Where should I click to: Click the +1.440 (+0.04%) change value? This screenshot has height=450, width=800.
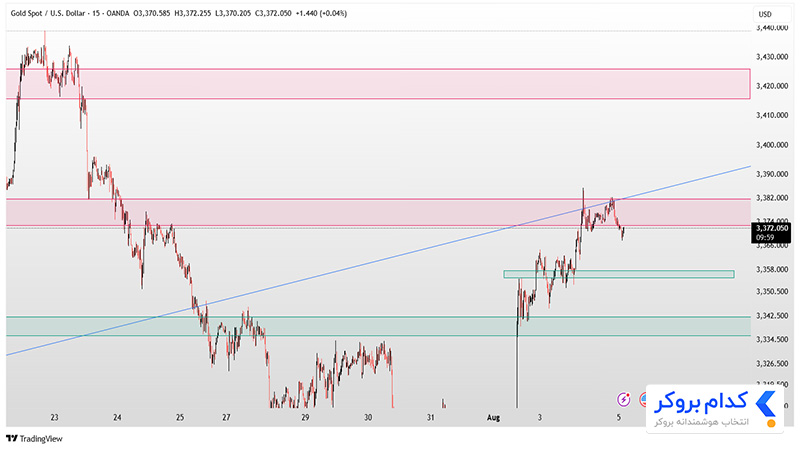click(x=321, y=13)
